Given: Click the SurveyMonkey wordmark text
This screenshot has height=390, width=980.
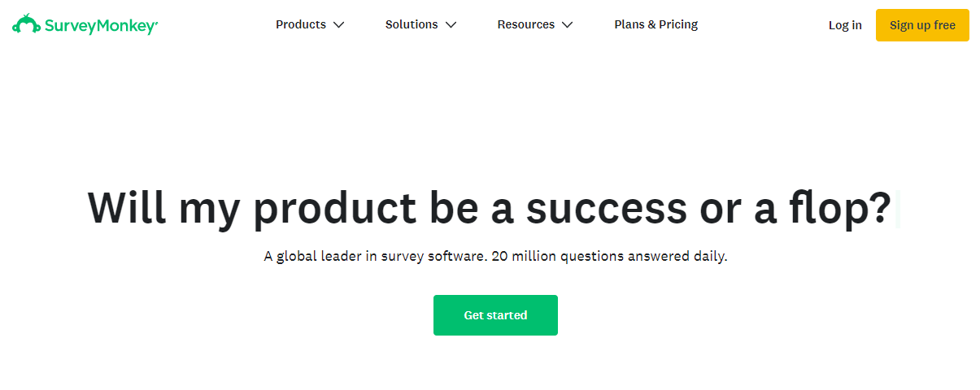Looking at the screenshot, I should click(x=101, y=26).
